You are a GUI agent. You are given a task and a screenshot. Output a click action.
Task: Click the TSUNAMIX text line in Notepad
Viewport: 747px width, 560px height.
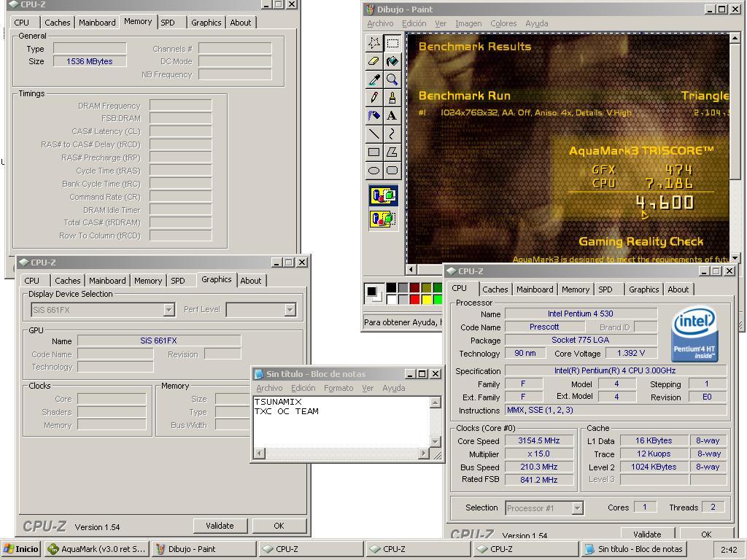coord(278,402)
